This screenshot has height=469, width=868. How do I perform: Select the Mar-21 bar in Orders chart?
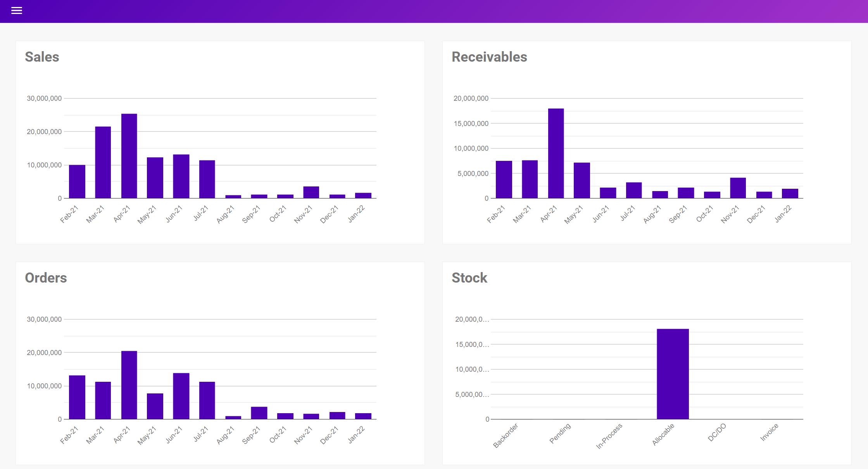(103, 401)
